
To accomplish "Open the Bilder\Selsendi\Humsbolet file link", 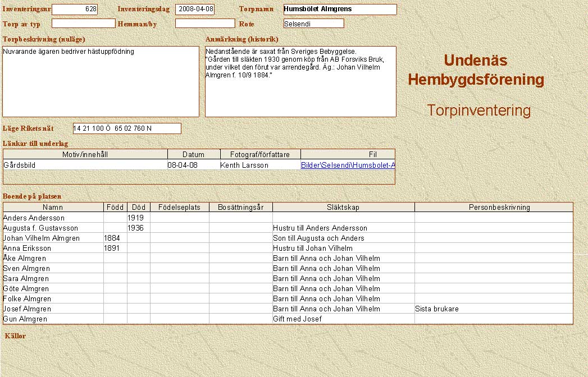I will (x=348, y=165).
